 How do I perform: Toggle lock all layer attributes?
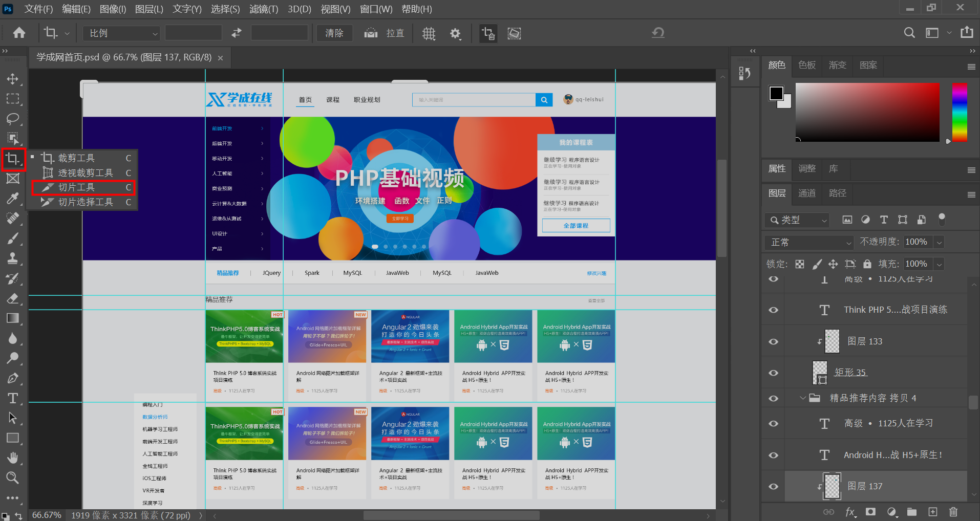(x=867, y=264)
